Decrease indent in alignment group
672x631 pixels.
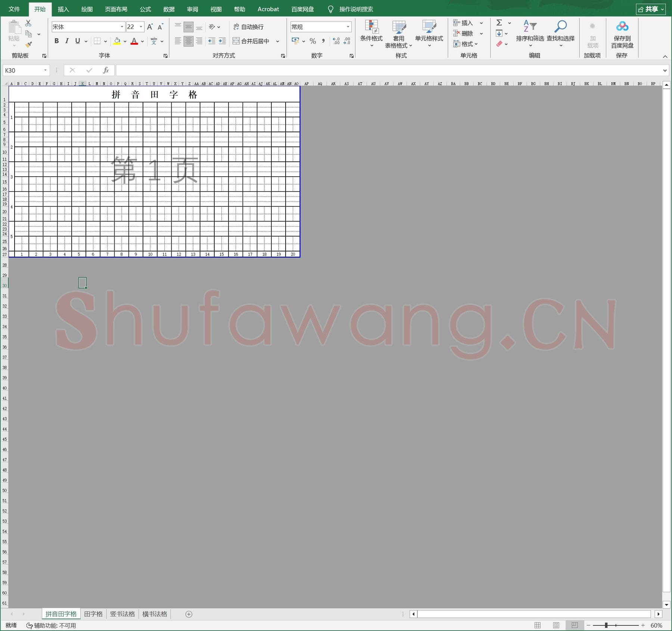pos(212,41)
